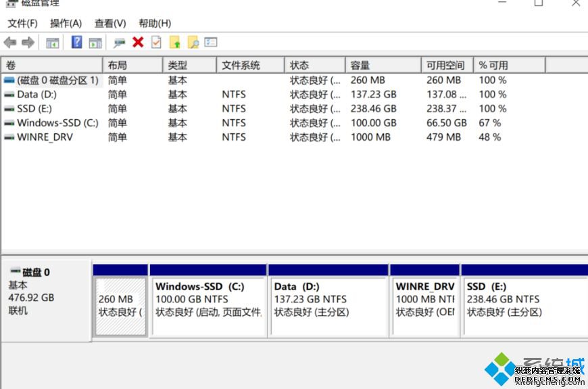The image size is (588, 389).
Task: Click the 238.46 GB capacity cell
Action: (x=374, y=109)
